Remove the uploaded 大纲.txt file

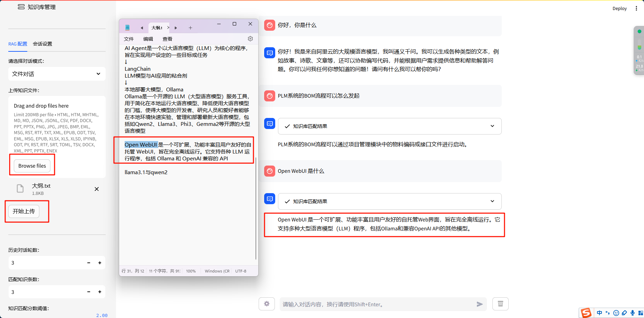click(97, 189)
